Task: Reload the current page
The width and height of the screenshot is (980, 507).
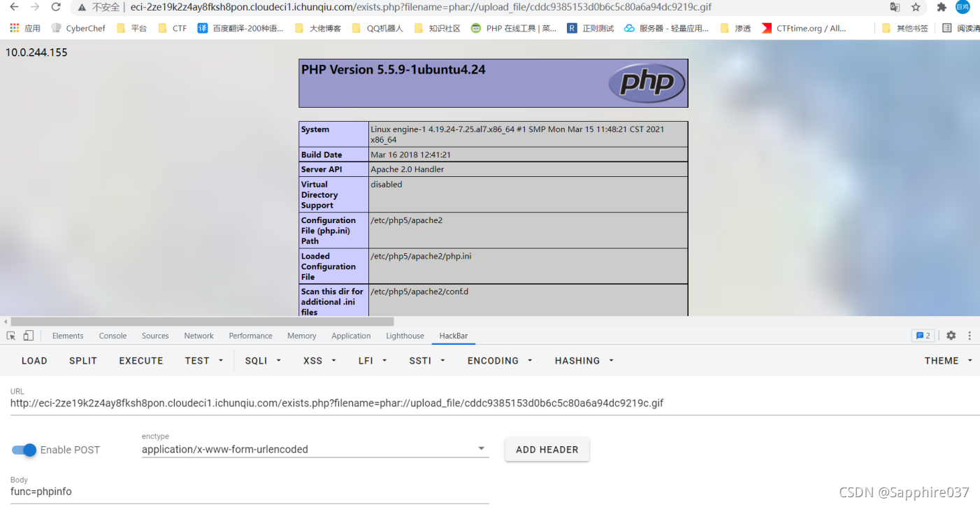Action: [56, 7]
